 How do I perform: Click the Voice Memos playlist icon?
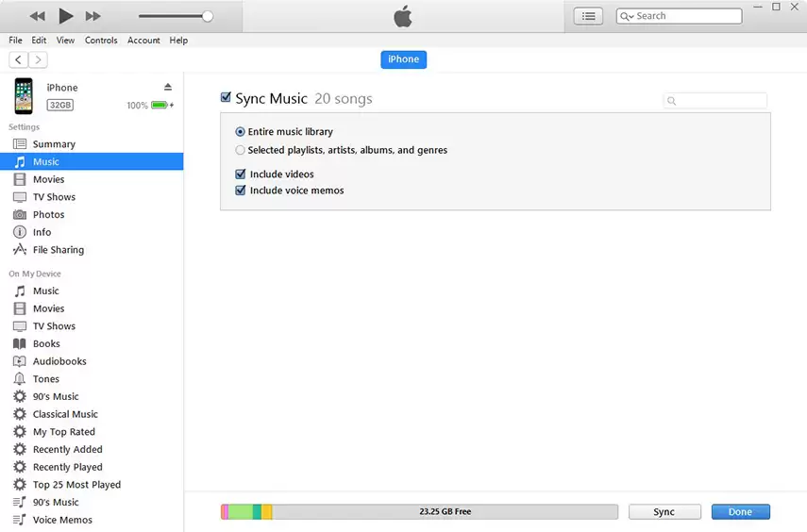(x=20, y=520)
